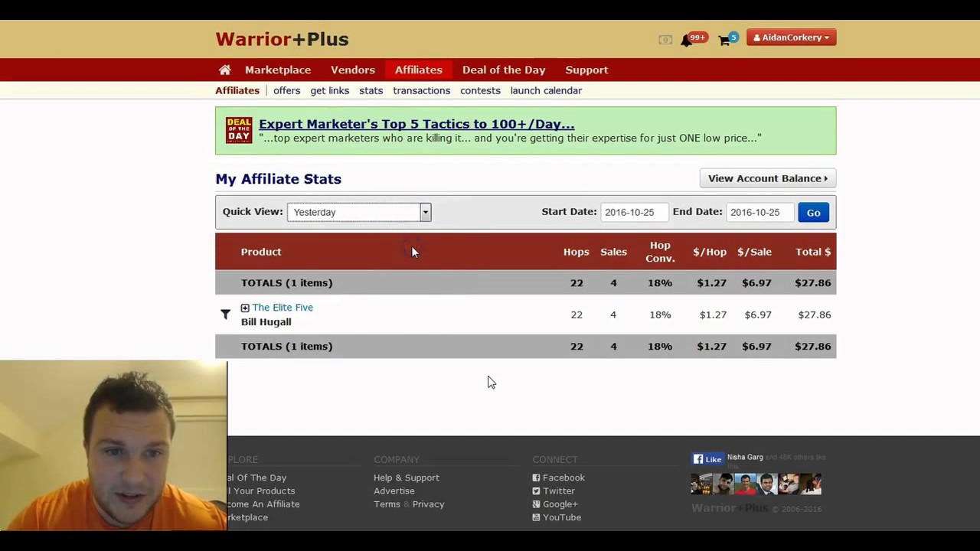Click the Sales column header
980x551 pixels.
pyautogui.click(x=613, y=252)
